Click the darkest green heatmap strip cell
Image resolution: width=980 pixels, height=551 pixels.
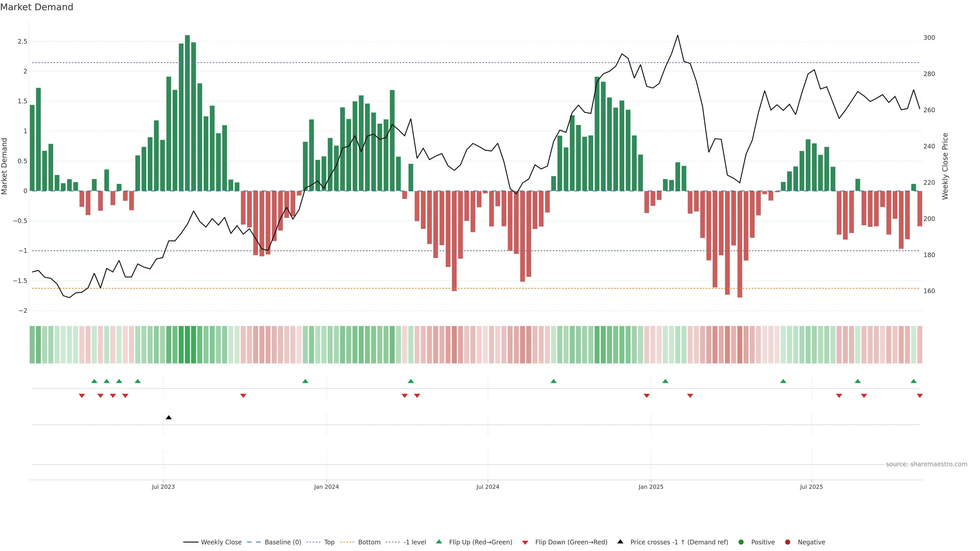pyautogui.click(x=187, y=345)
